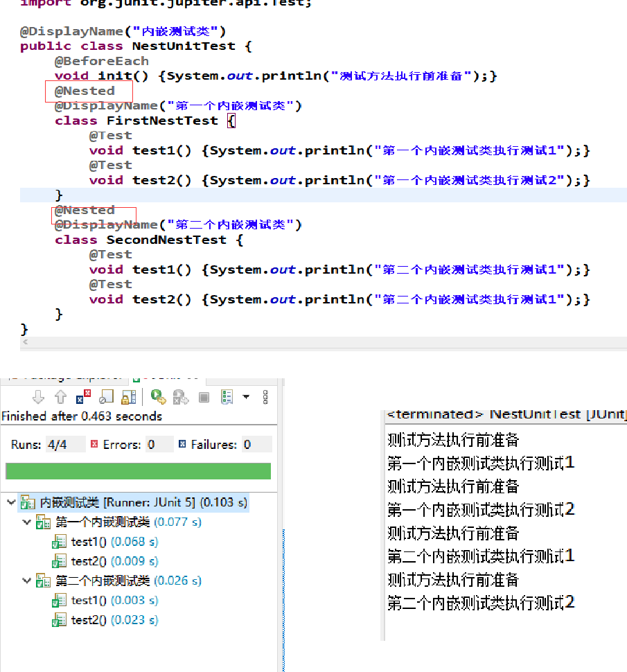Click the second @Nested annotation

(85, 210)
